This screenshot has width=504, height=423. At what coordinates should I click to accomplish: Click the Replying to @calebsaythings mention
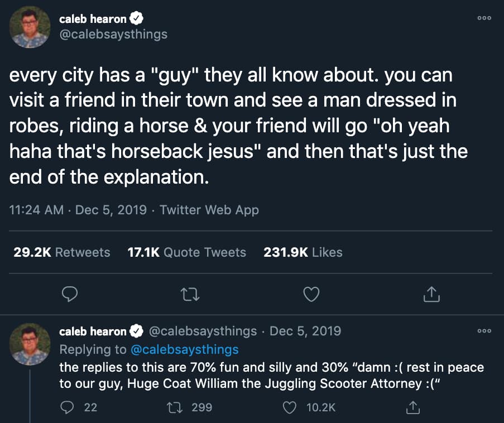pos(184,350)
